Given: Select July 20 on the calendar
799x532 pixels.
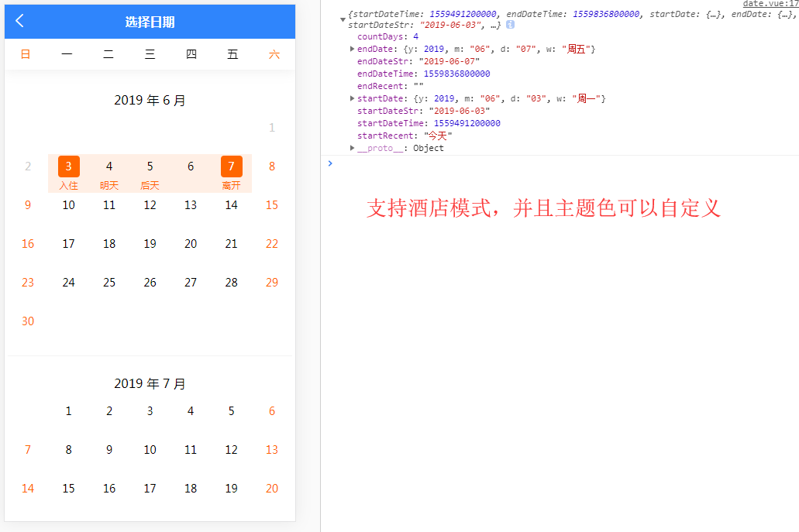Looking at the screenshot, I should 272,488.
